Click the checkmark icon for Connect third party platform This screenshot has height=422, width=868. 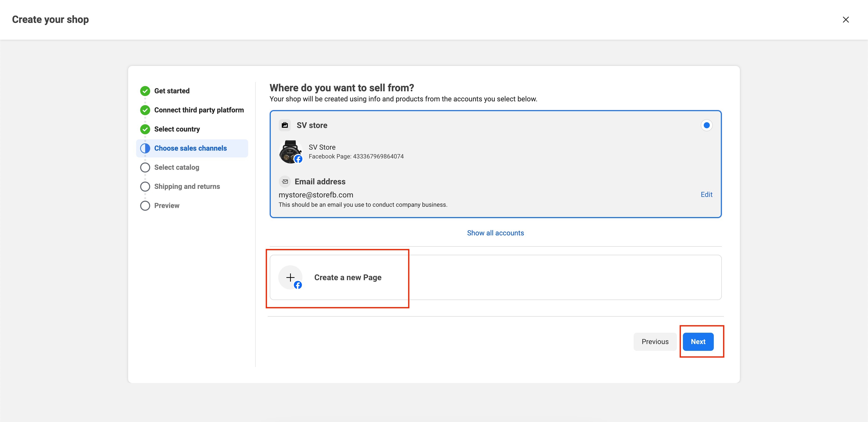pos(145,110)
